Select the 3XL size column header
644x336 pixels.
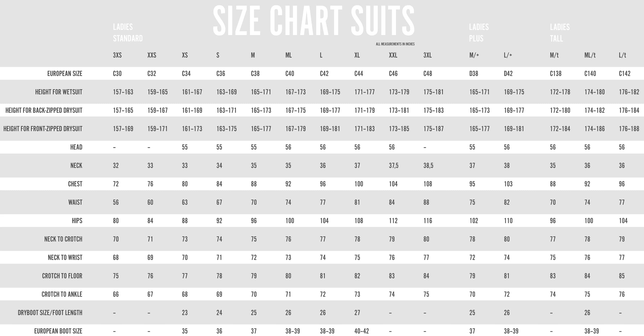[427, 55]
